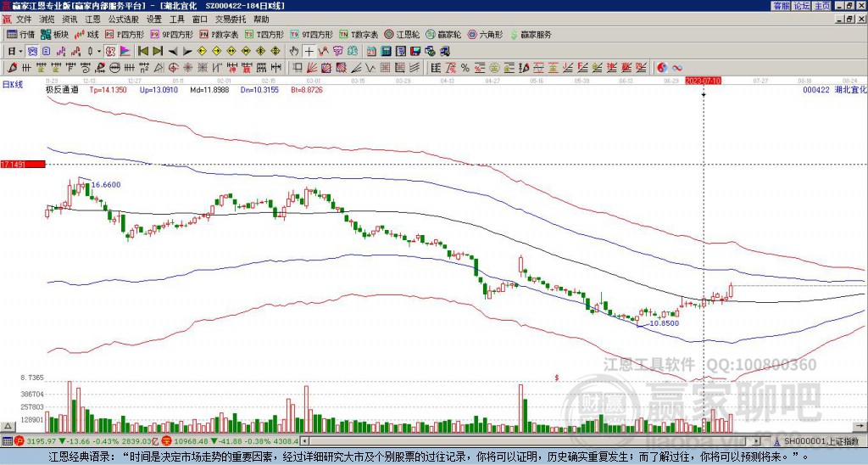Open the 9P四方形 tool
The height and width of the screenshot is (465, 868).
(x=171, y=34)
